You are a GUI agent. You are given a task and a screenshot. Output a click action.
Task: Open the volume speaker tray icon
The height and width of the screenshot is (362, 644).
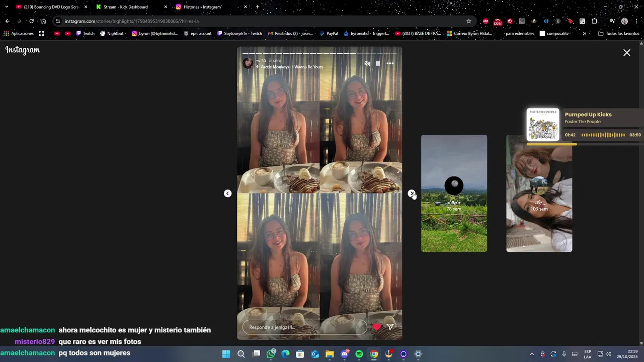coord(608,354)
